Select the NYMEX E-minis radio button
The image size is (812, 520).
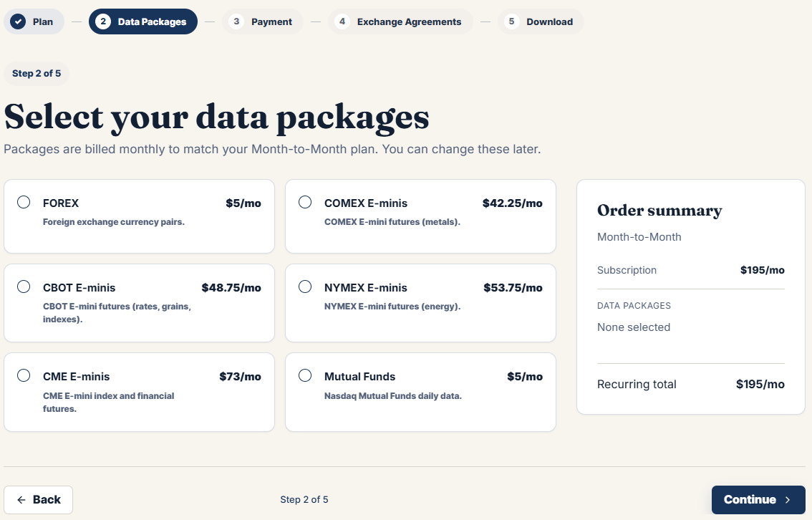305,287
